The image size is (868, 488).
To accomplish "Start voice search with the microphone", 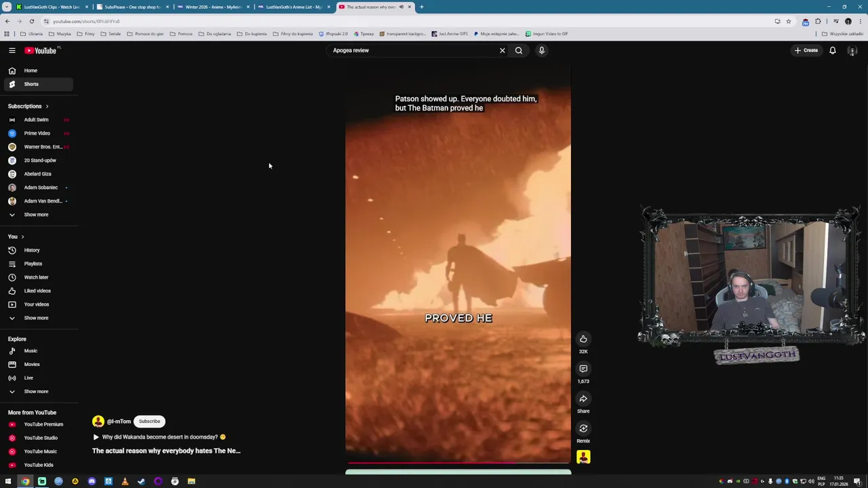I will 542,50.
